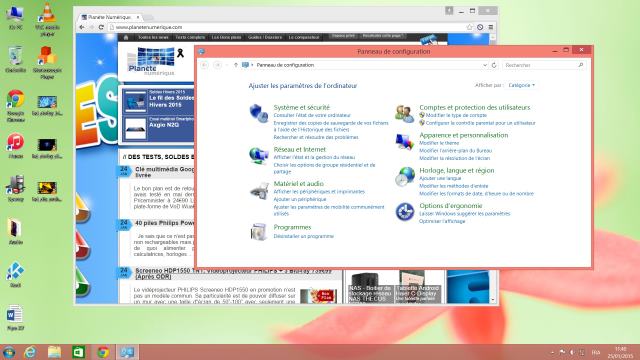Click Modifier la résolution de l'écran

[x=454, y=158]
